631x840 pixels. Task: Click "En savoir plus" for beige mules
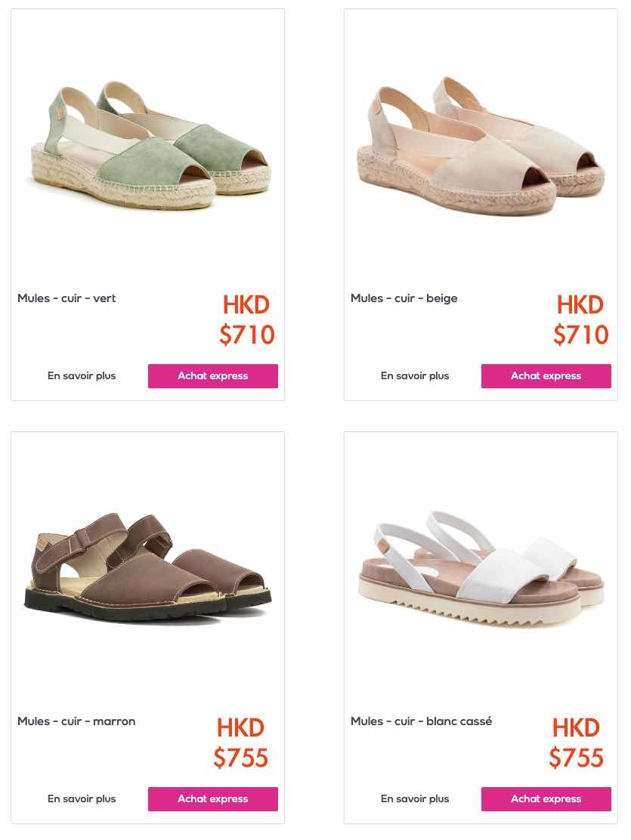pos(415,375)
